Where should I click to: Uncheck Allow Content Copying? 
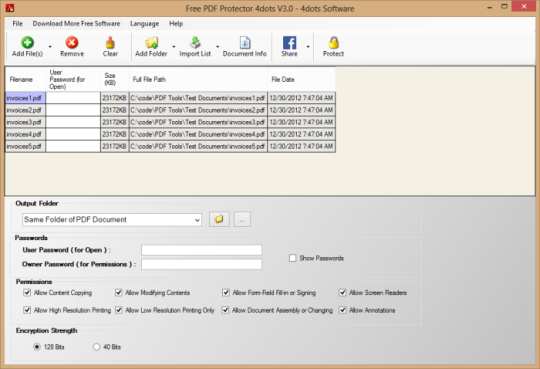[x=27, y=293]
